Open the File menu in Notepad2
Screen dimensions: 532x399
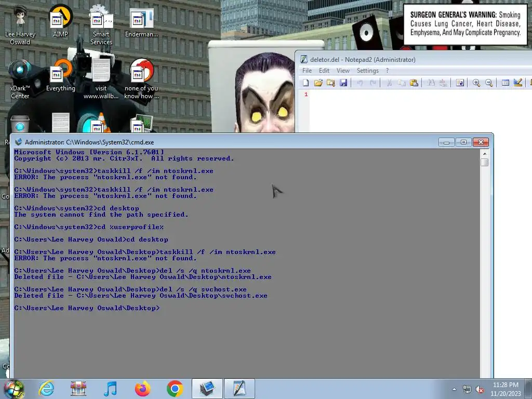(x=307, y=71)
